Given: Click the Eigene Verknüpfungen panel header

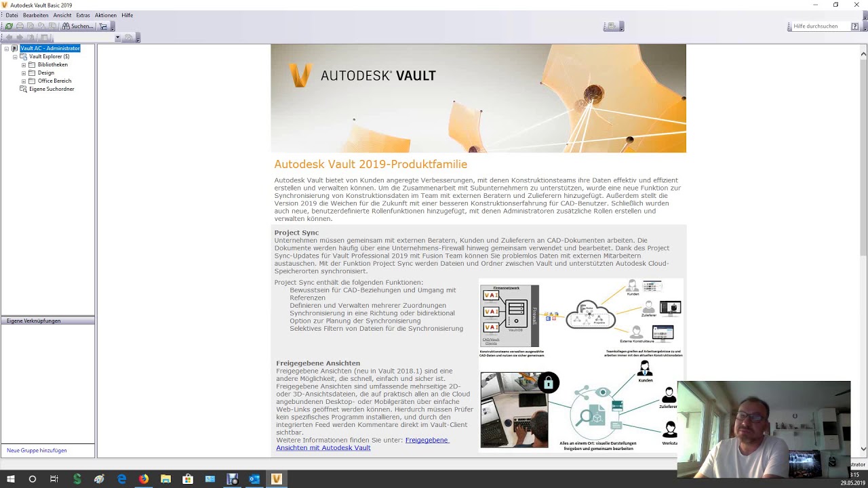Looking at the screenshot, I should tap(47, 321).
